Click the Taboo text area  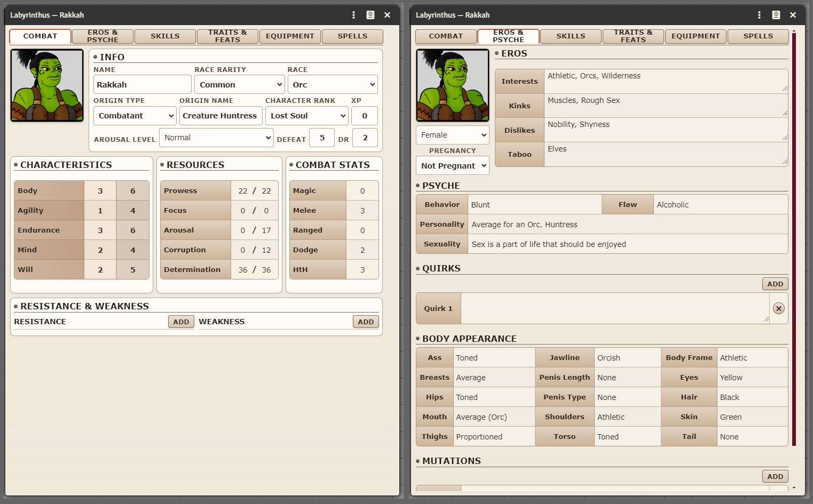[666, 154]
